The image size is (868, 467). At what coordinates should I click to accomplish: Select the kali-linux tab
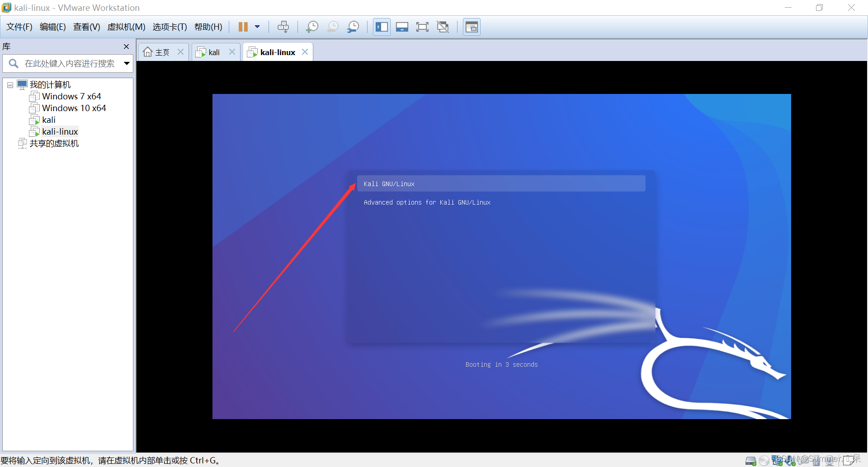click(278, 52)
